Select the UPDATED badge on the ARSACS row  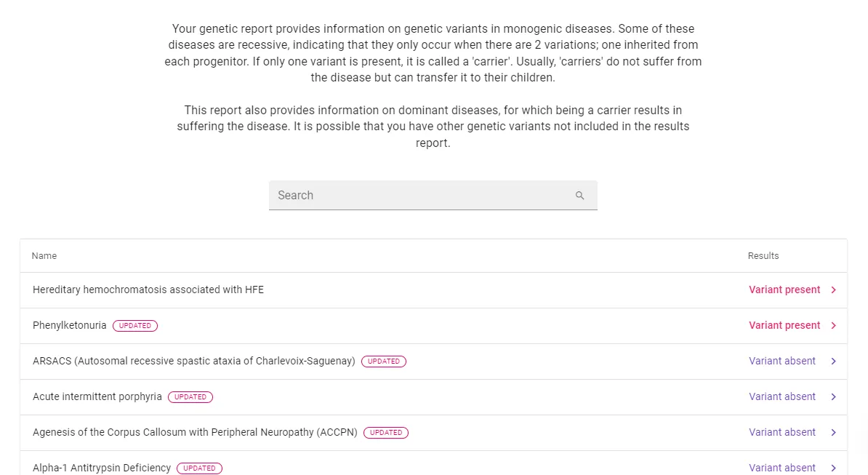pyautogui.click(x=384, y=361)
